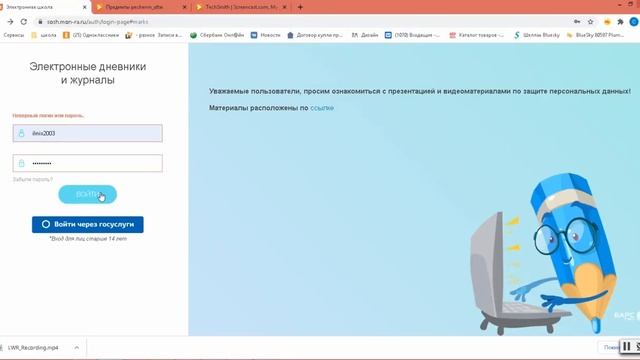Open the Дизайн bookmark
640x360 pixels.
(x=365, y=35)
